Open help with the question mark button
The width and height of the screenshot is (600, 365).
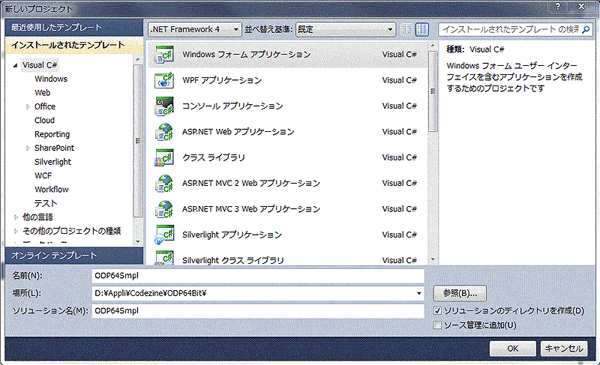pyautogui.click(x=558, y=7)
